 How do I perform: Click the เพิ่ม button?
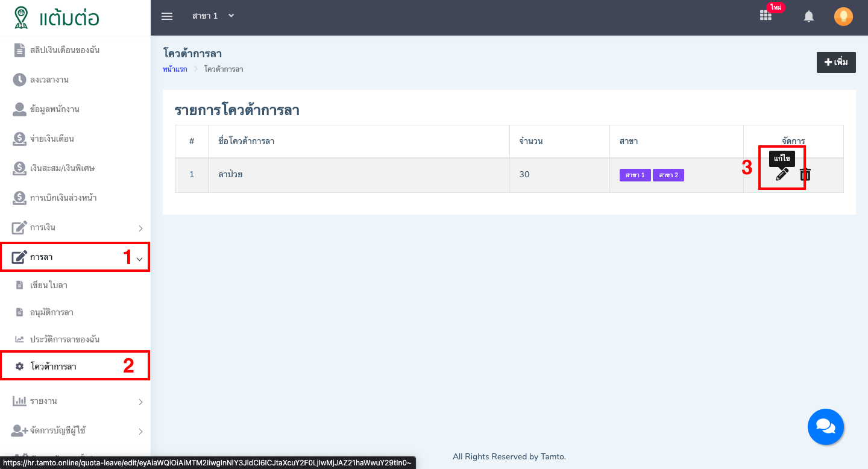pyautogui.click(x=836, y=62)
